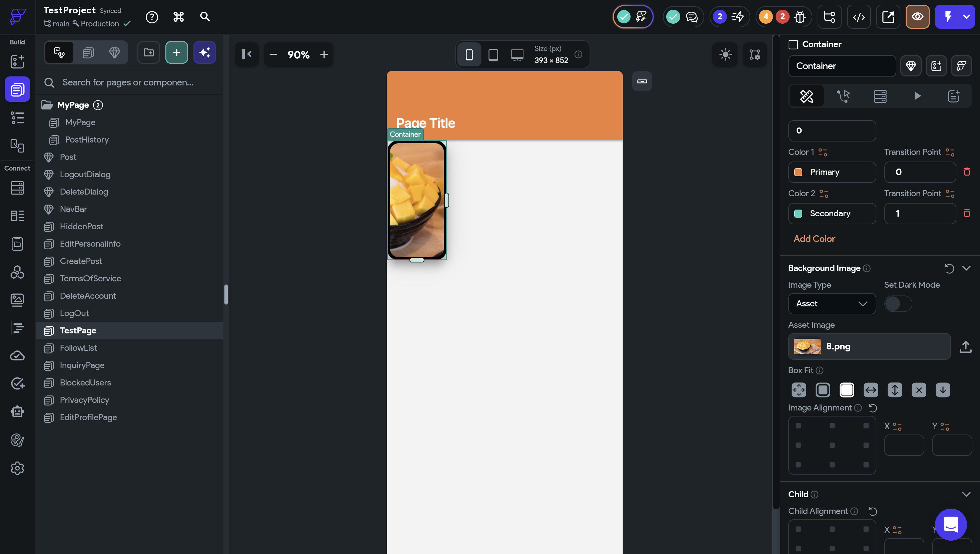Switch to the Actions tab in properties
Viewport: 980px width, 554px height.
[x=843, y=96]
